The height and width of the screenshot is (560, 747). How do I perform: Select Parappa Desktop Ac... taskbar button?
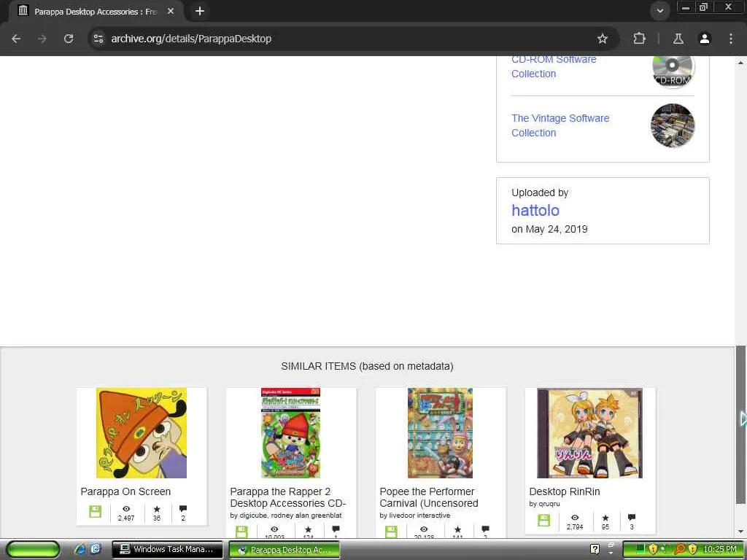tap(285, 550)
